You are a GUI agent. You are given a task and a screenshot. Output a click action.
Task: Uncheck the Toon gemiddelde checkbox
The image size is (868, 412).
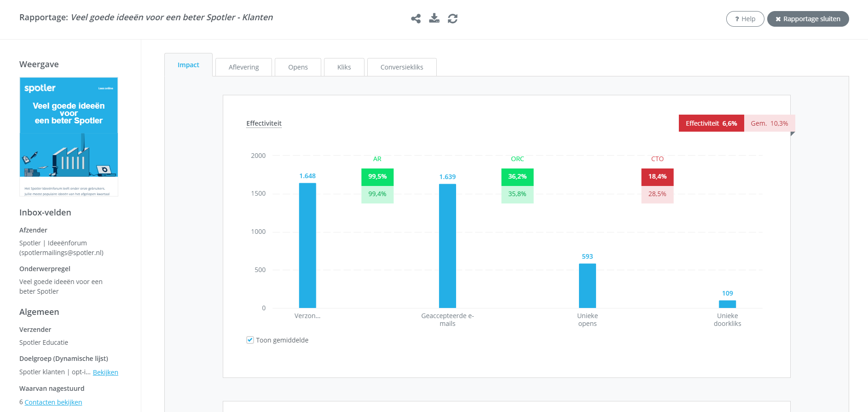250,340
